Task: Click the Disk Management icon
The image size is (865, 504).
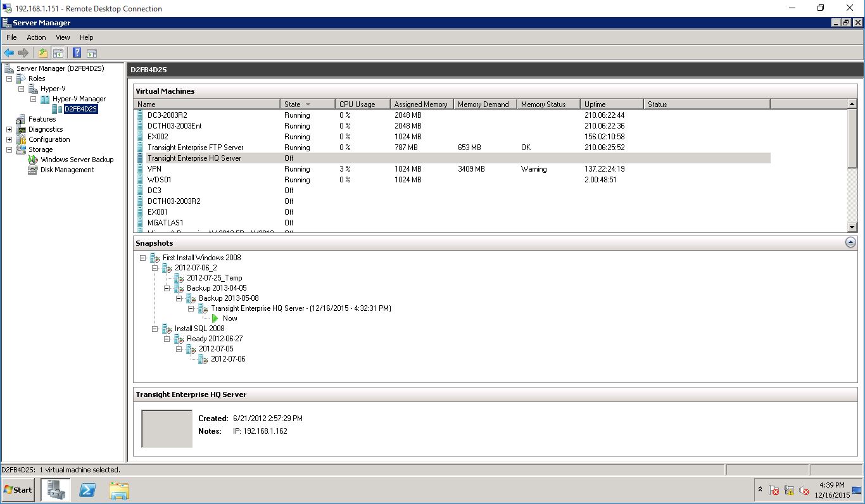Action: click(x=33, y=170)
